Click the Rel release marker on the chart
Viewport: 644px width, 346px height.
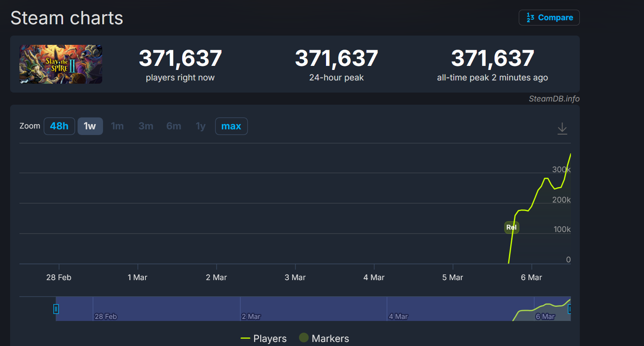tap(511, 227)
